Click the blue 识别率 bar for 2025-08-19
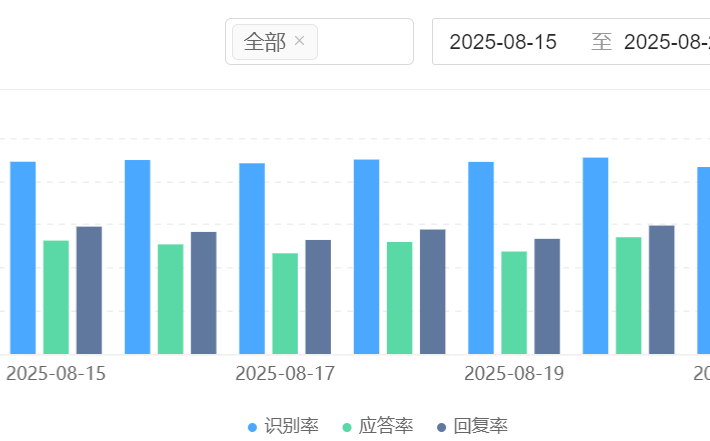 tap(481, 257)
